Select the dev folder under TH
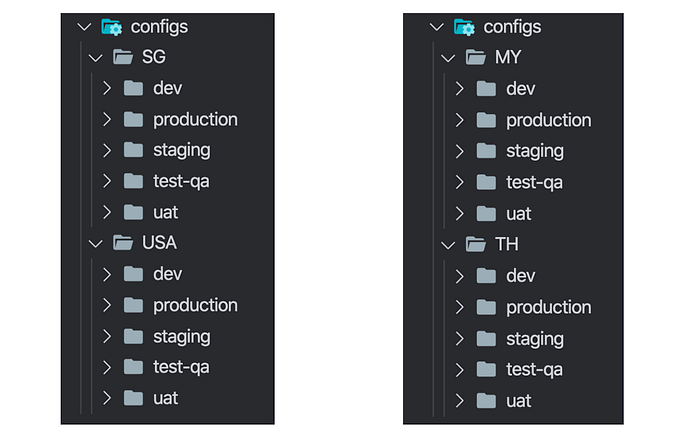The height and width of the screenshot is (441, 700). click(x=520, y=276)
